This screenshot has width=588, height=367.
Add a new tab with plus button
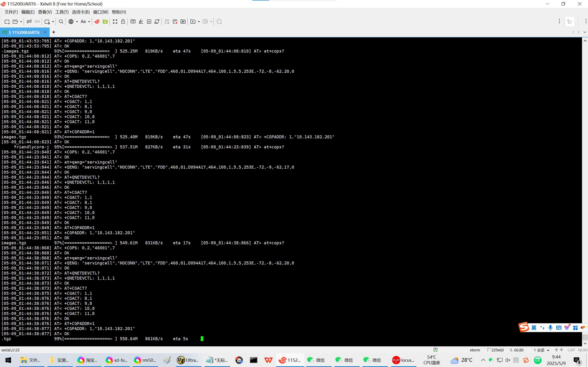(54, 32)
